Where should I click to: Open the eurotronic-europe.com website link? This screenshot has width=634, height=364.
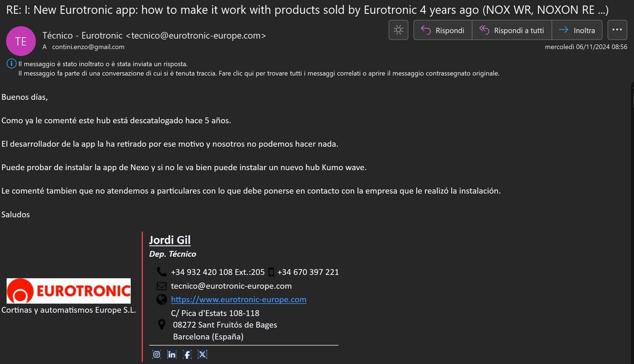239,299
